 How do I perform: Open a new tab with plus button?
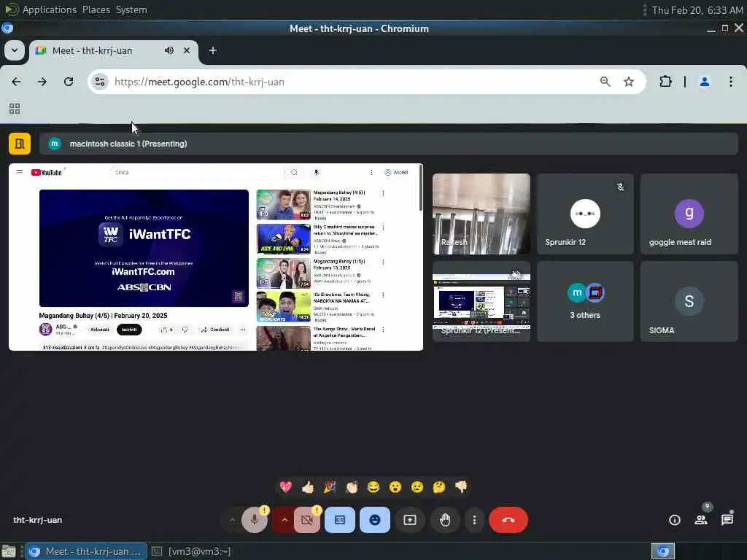tap(213, 50)
